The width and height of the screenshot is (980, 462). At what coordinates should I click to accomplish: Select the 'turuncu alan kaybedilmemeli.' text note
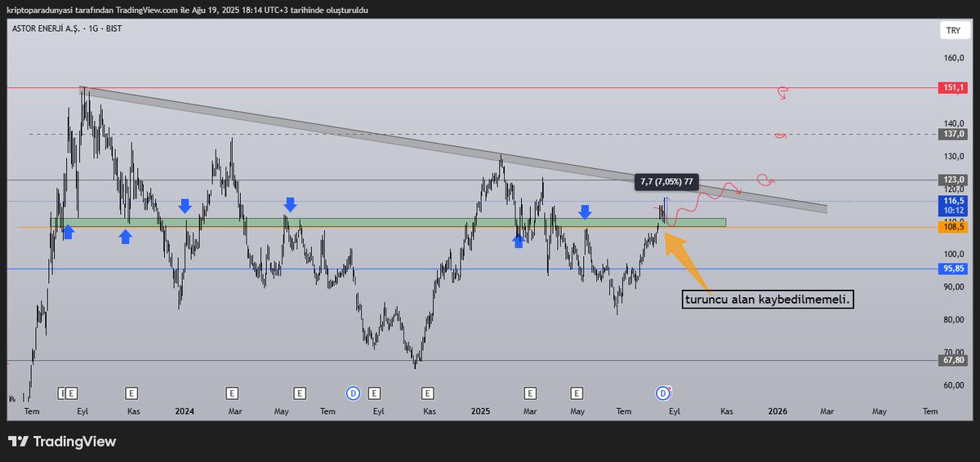point(769,300)
